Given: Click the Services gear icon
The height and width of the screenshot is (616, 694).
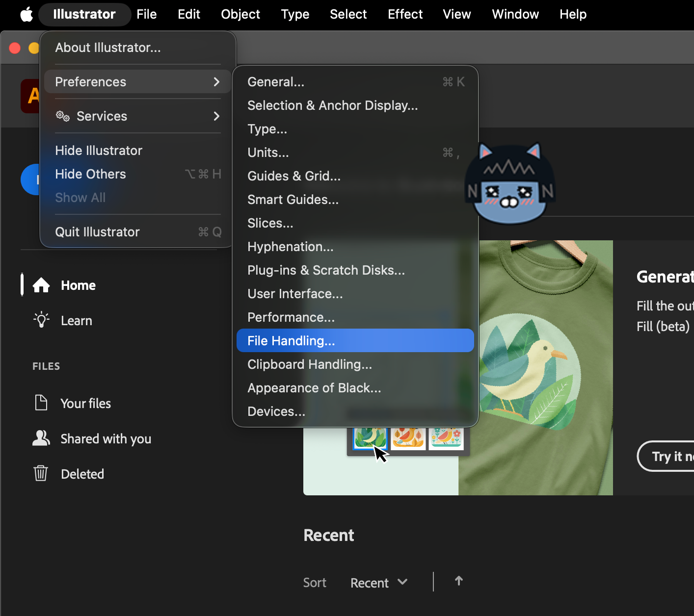Looking at the screenshot, I should click(x=63, y=116).
